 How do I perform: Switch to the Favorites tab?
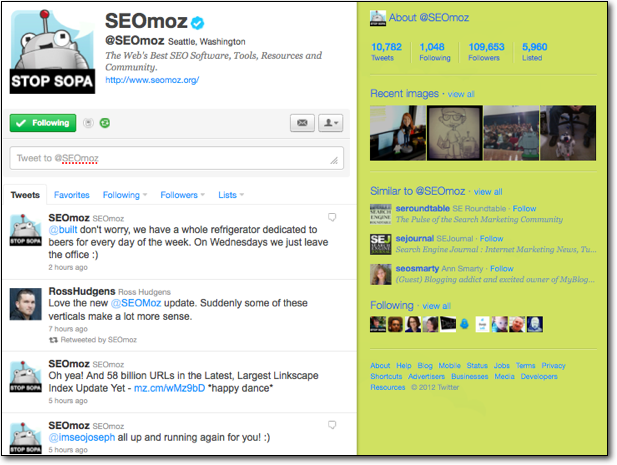pos(71,195)
